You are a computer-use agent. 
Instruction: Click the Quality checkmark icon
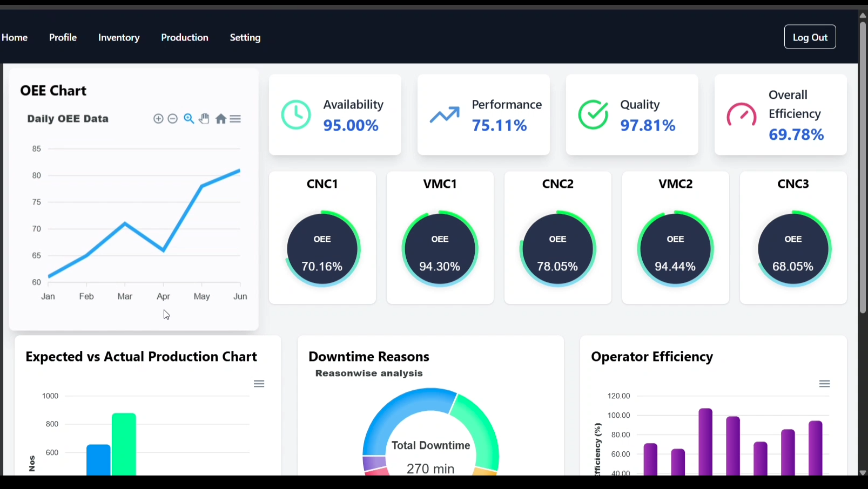pos(593,114)
